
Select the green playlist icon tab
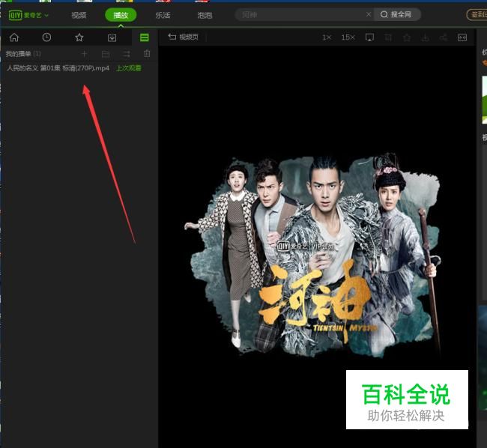click(x=145, y=37)
